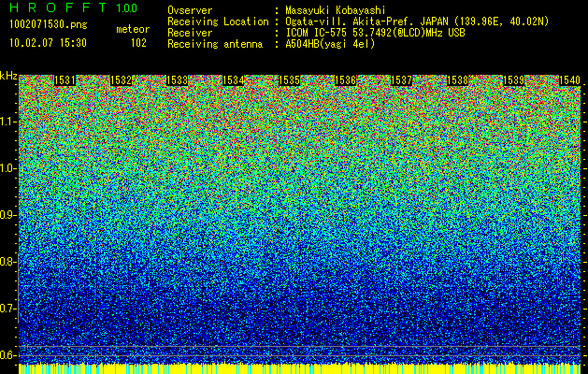Click the 0.8 frequency axis label
This screenshot has width=588, height=374.
pos(8,262)
